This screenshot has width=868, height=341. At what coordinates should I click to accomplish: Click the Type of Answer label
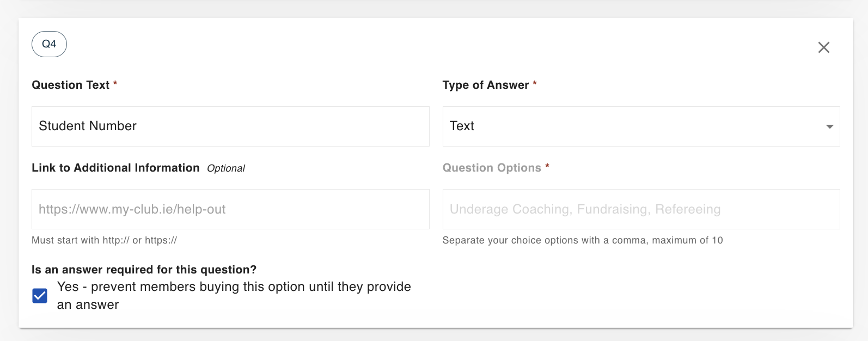(486, 85)
